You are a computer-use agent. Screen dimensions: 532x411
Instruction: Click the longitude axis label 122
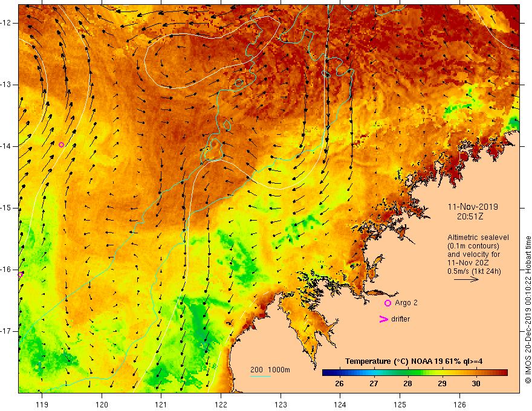coord(221,404)
